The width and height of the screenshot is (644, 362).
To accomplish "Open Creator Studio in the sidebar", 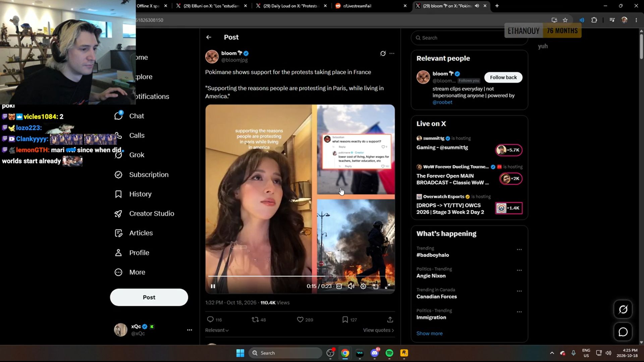I will (x=144, y=214).
